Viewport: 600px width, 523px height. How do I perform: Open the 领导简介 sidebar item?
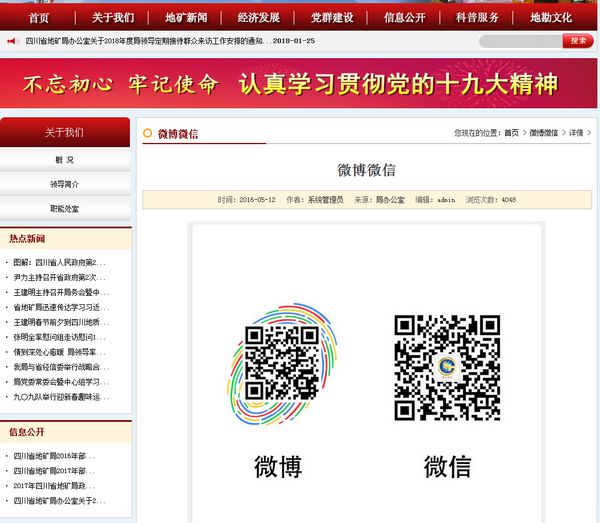coord(64,184)
